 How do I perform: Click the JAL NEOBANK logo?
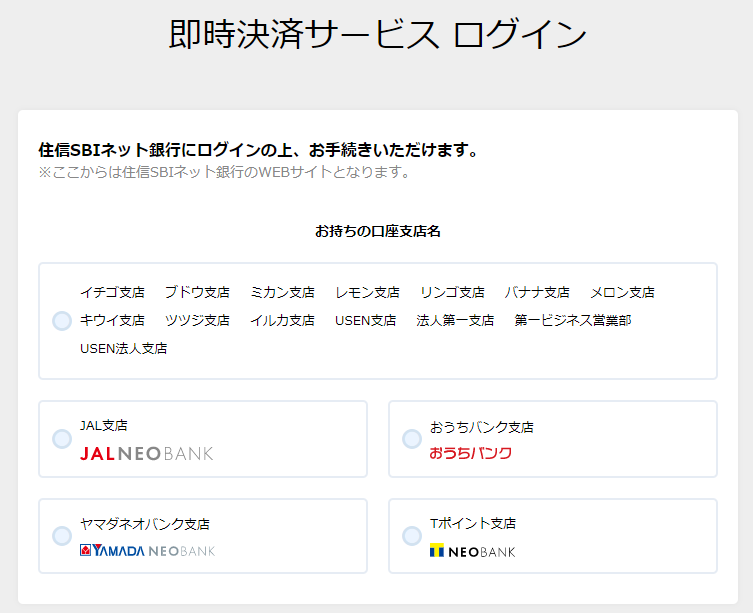(146, 454)
